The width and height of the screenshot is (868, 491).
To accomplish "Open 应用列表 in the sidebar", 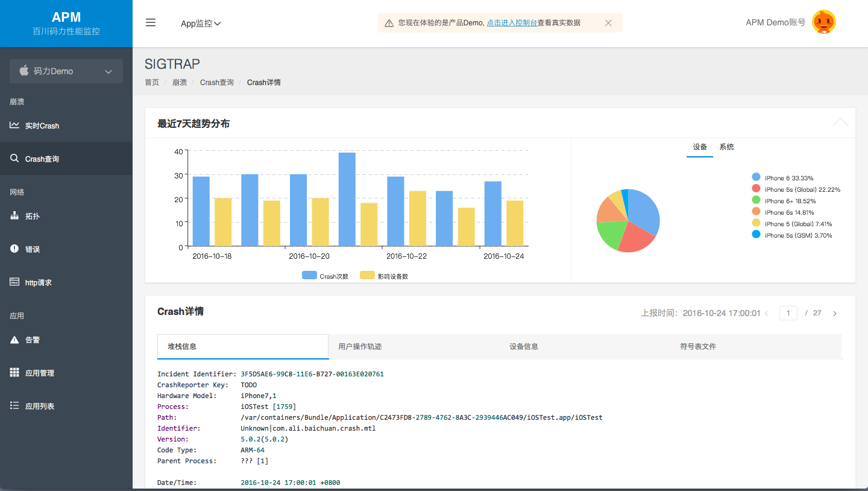I will coord(66,406).
